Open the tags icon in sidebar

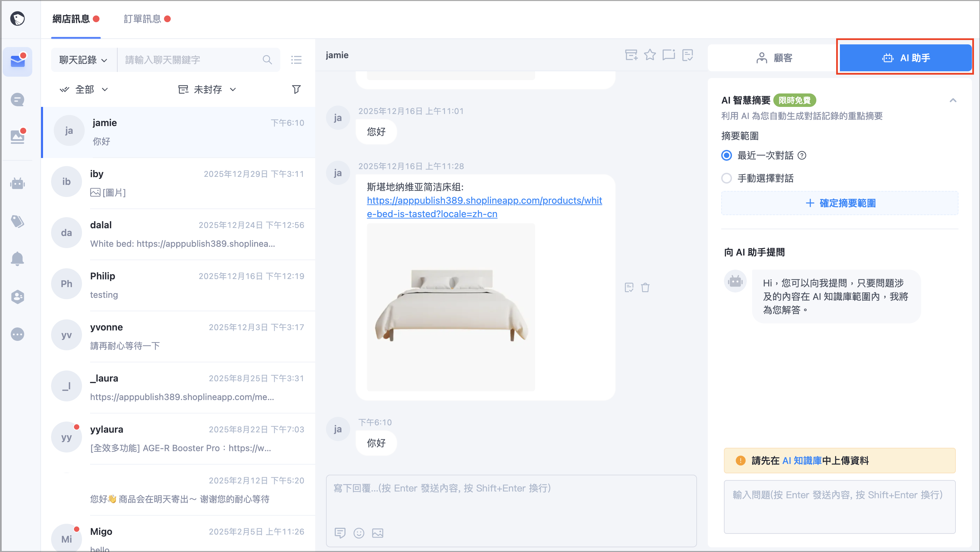pyautogui.click(x=17, y=221)
